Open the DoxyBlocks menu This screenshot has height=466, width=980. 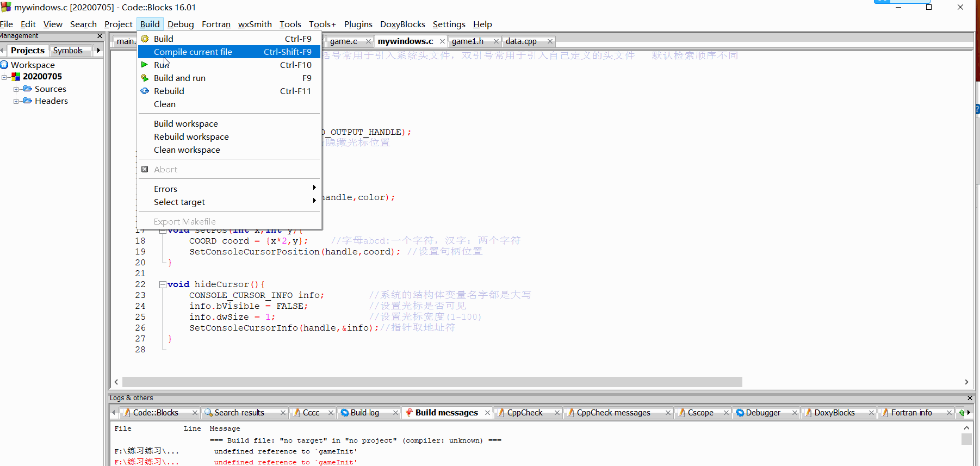point(402,24)
